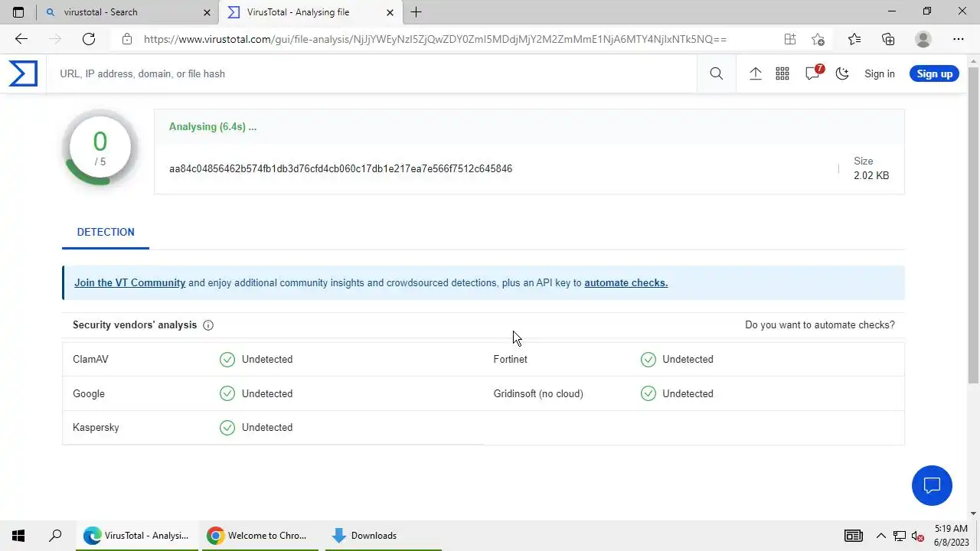Click Fortinet undetected check icon

(648, 359)
